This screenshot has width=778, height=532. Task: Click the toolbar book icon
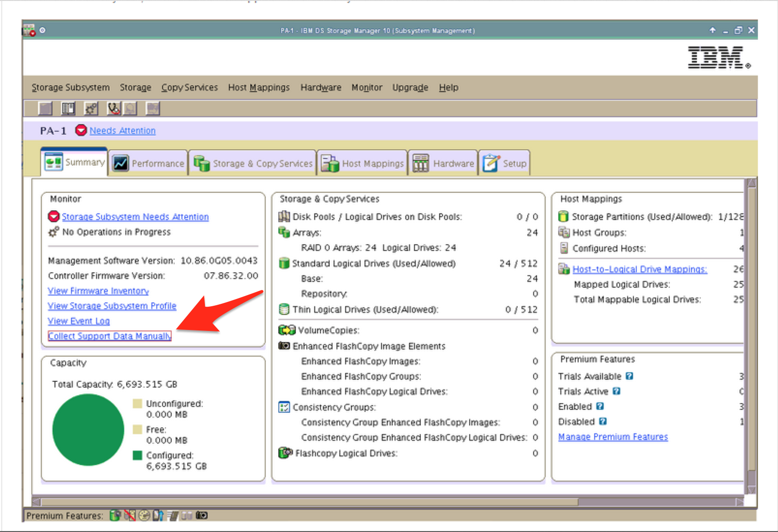[x=68, y=109]
